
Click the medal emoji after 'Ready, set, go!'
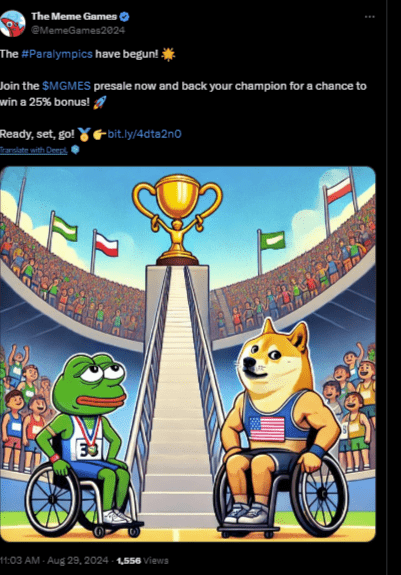pos(84,134)
